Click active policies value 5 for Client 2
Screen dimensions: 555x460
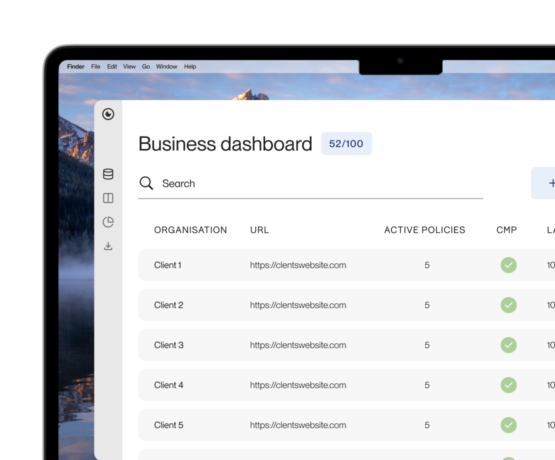(x=427, y=305)
